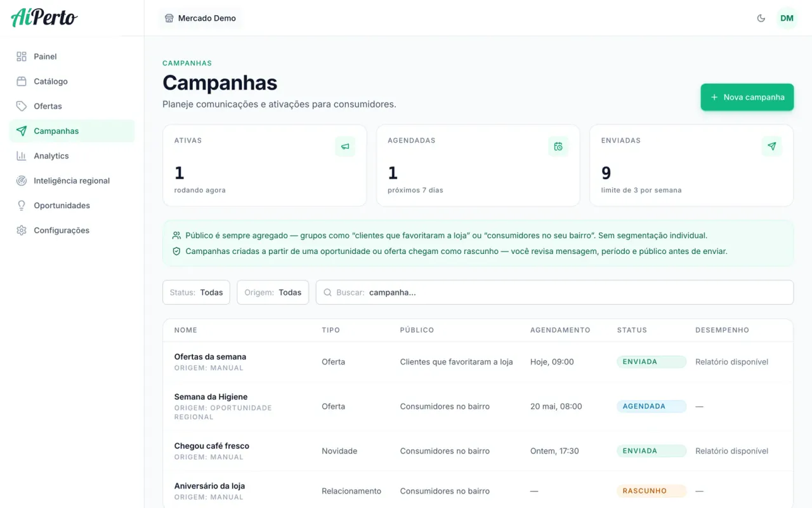The height and width of the screenshot is (508, 812).
Task: Click the plus icon on Nova campanha
Action: [x=714, y=97]
